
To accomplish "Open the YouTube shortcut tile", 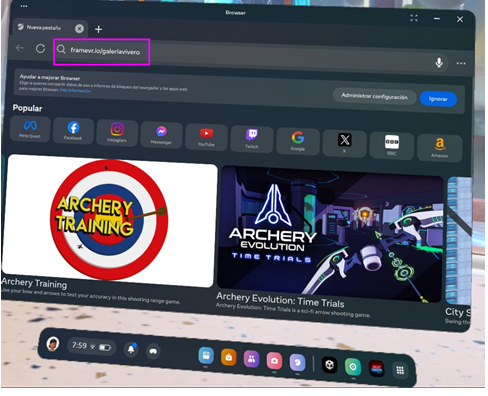I will click(206, 137).
